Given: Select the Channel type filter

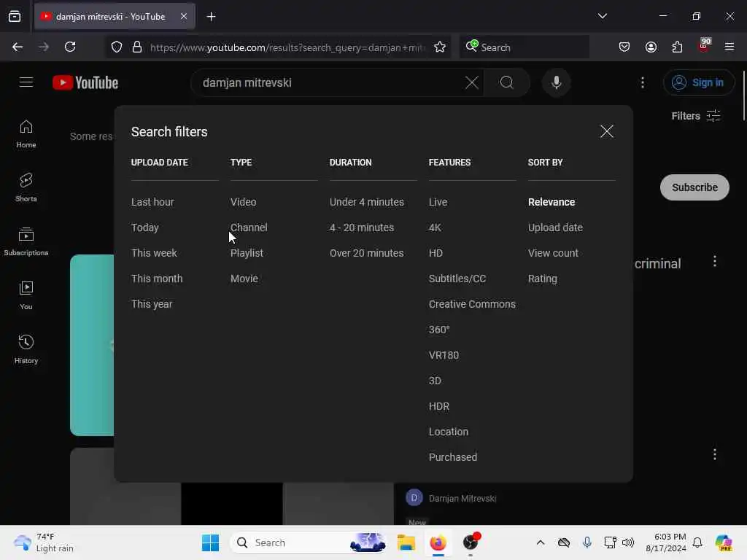Looking at the screenshot, I should pyautogui.click(x=249, y=228).
